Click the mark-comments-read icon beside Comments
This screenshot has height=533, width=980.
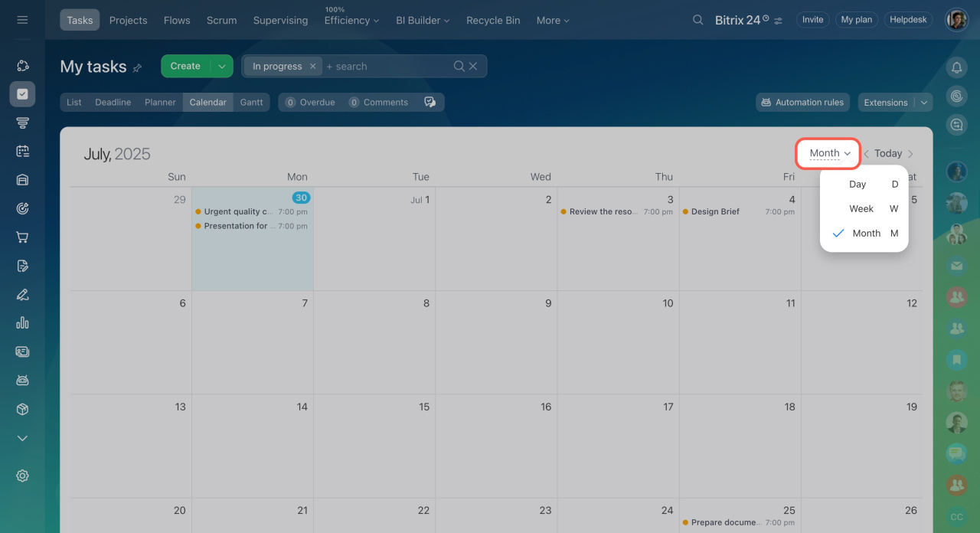430,102
